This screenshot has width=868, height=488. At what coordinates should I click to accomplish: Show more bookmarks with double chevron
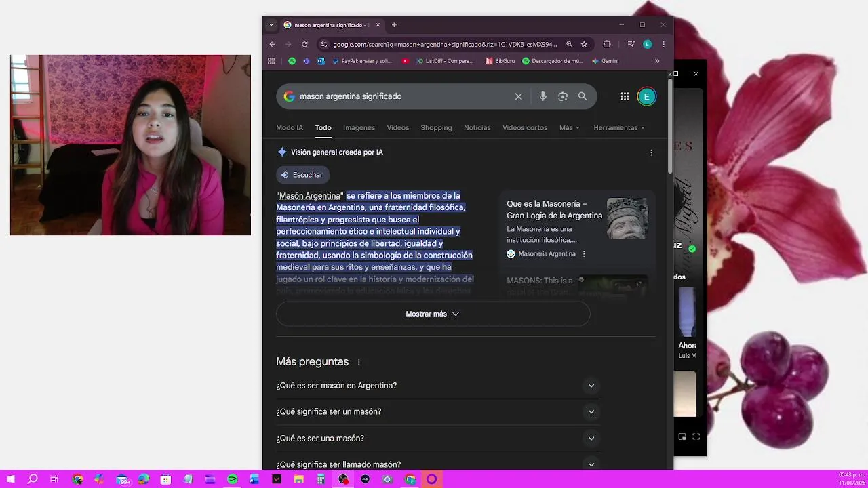(x=656, y=61)
